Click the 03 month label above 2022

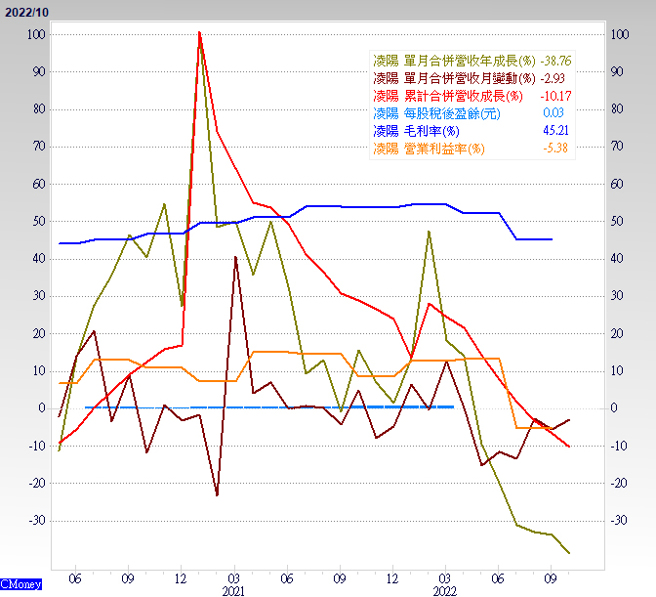click(446, 577)
